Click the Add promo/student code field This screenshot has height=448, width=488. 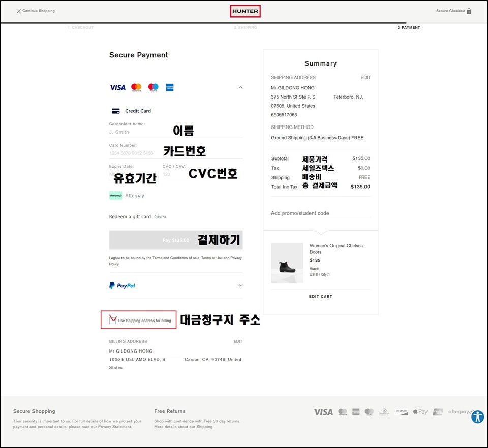click(321, 213)
